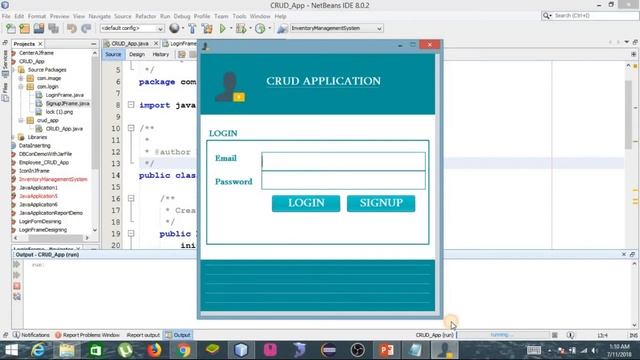Image resolution: width=640 pixels, height=360 pixels.
Task: Open the File menu
Action: point(6,16)
